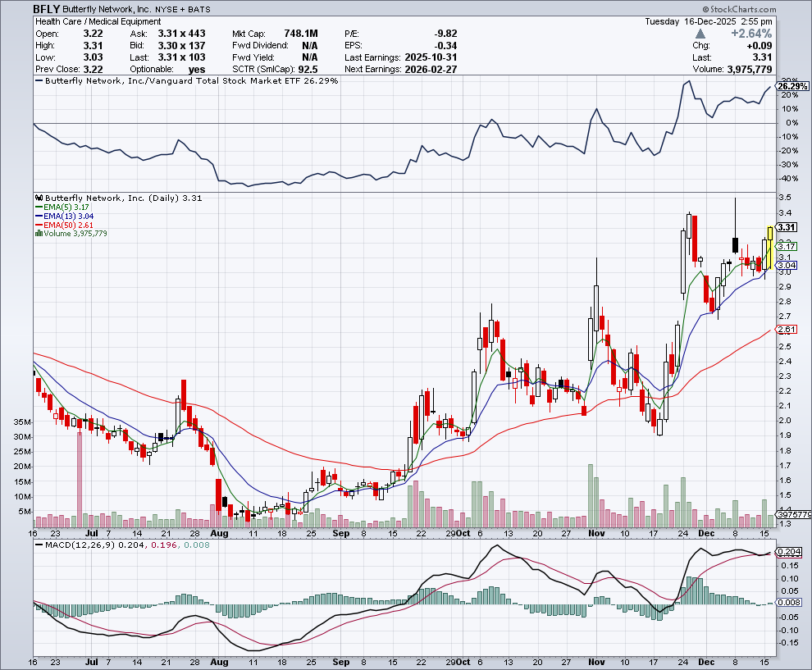The image size is (812, 670).
Task: Click the 0.204 MACD value tag on axis
Action: [x=790, y=552]
